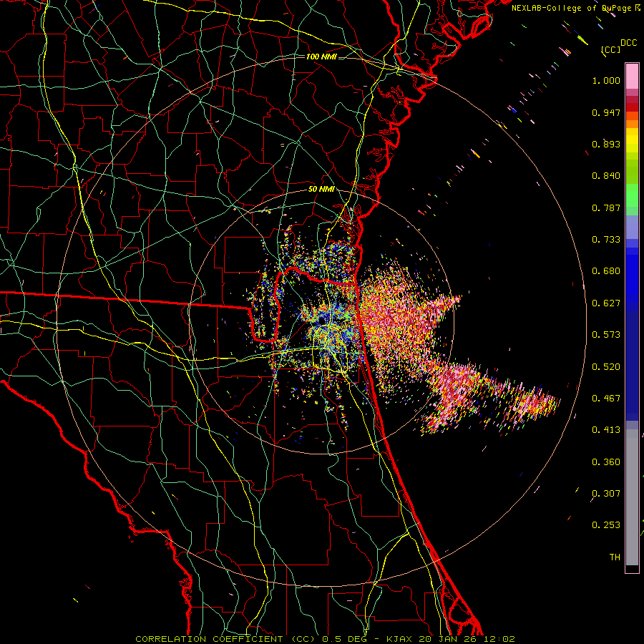The image size is (644, 644).
Task: Click the pink segment of the color bar
Action: (x=632, y=76)
